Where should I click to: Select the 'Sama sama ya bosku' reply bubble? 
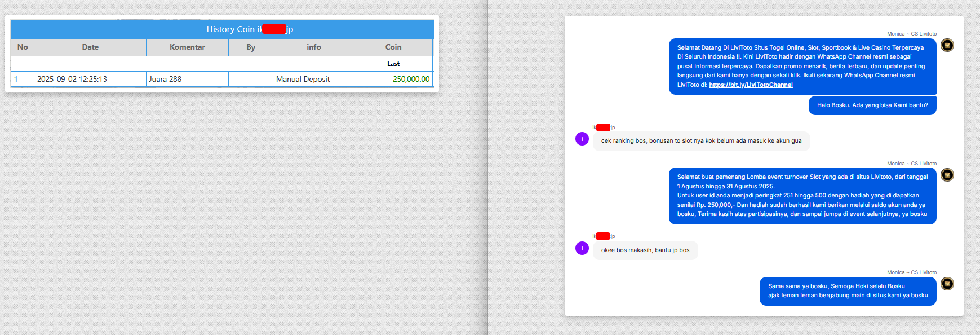tap(848, 291)
